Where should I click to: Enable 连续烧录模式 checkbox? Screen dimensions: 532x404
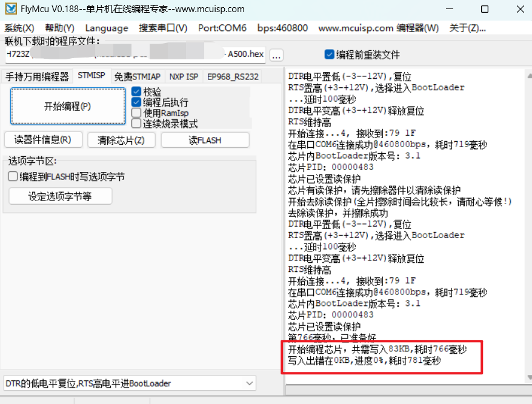click(136, 124)
